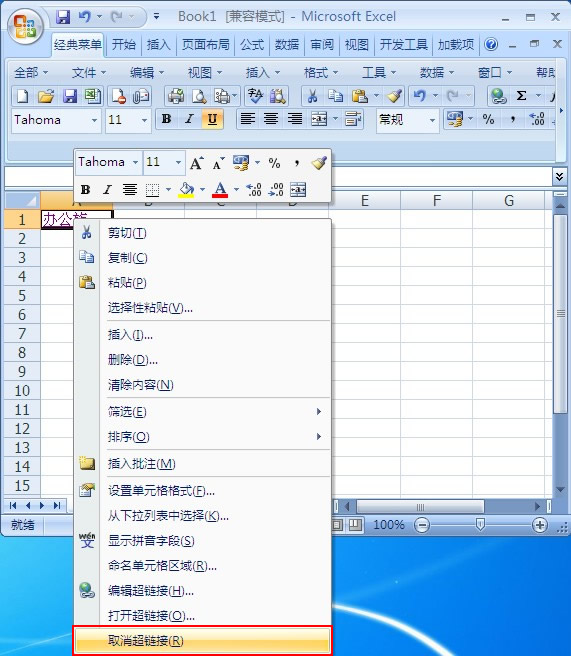
Task: Click the Undo arrow in classic toolbar
Action: click(420, 96)
